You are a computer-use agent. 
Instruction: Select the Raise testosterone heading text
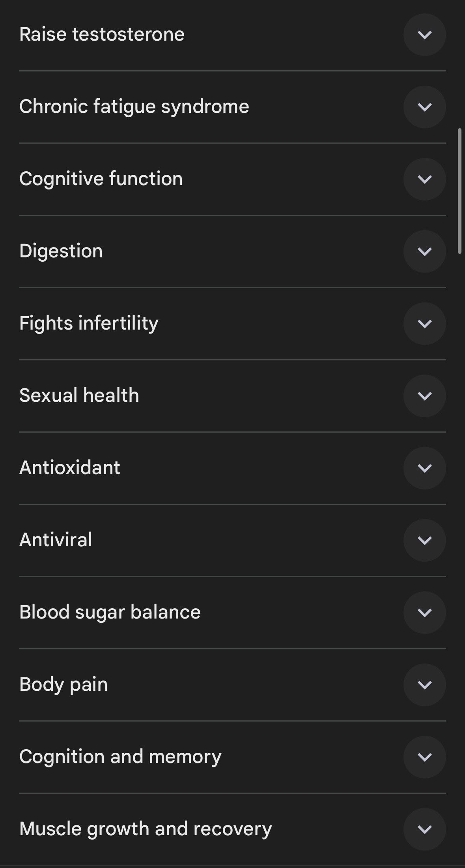click(x=102, y=34)
